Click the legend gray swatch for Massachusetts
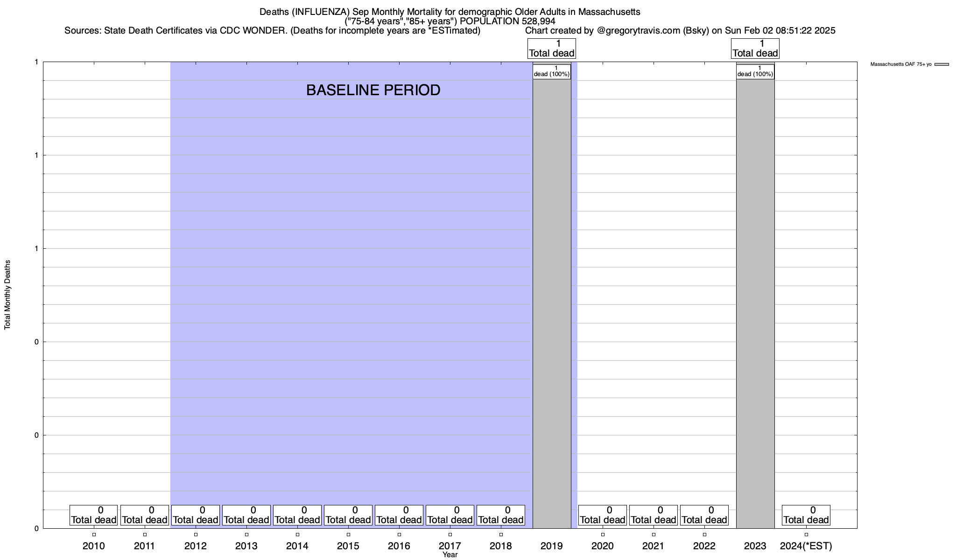This screenshot has width=956, height=560. [942, 64]
